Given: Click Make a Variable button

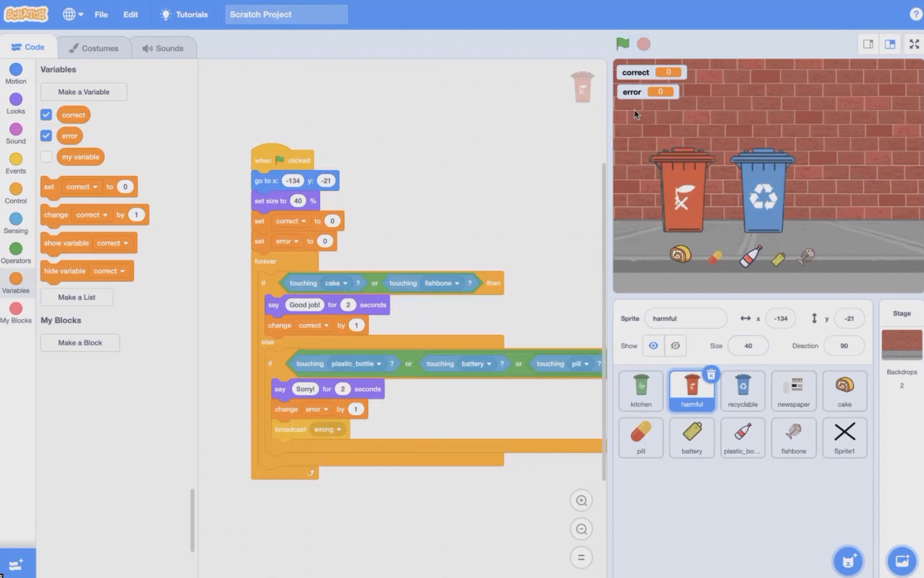Looking at the screenshot, I should tap(83, 92).
